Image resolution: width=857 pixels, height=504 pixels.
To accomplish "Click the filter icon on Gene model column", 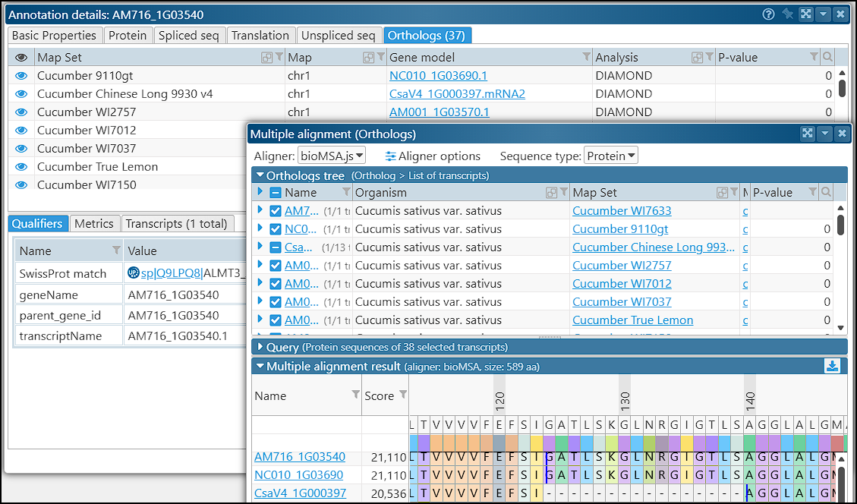I will pos(586,58).
